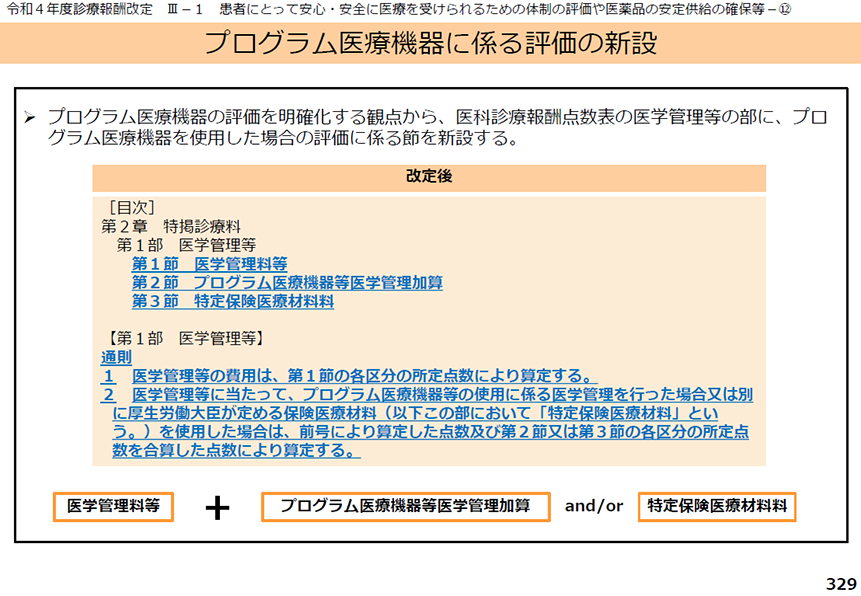Click the arrow bullet before プログラム医療機器の評価

(30, 117)
